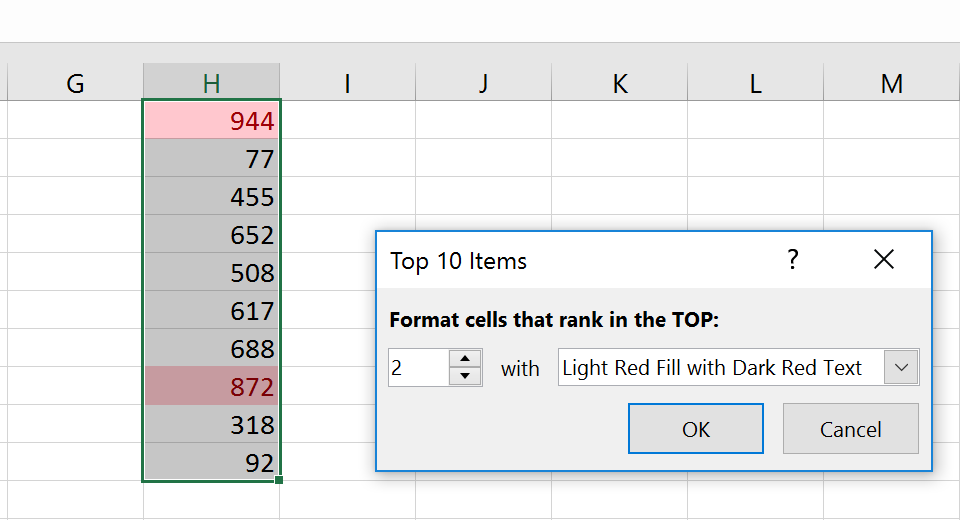Click column I header
The width and height of the screenshot is (960, 520).
(x=347, y=84)
